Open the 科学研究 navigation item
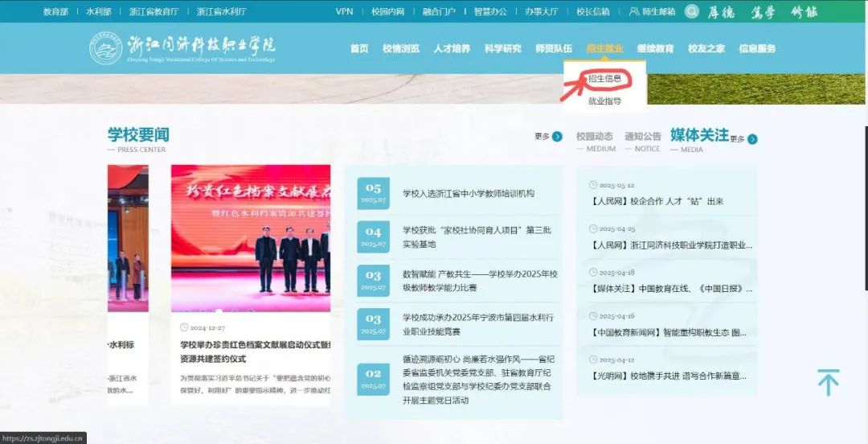The width and height of the screenshot is (868, 444). tap(502, 48)
